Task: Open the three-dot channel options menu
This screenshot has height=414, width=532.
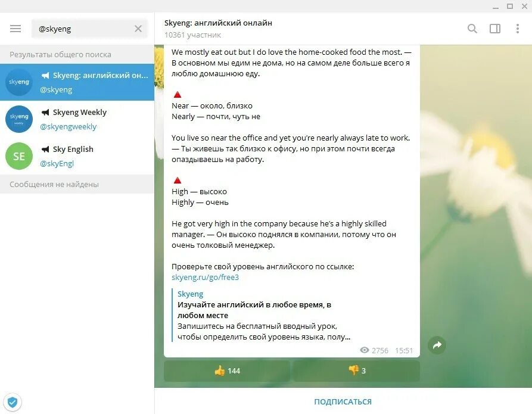Action: pos(518,29)
